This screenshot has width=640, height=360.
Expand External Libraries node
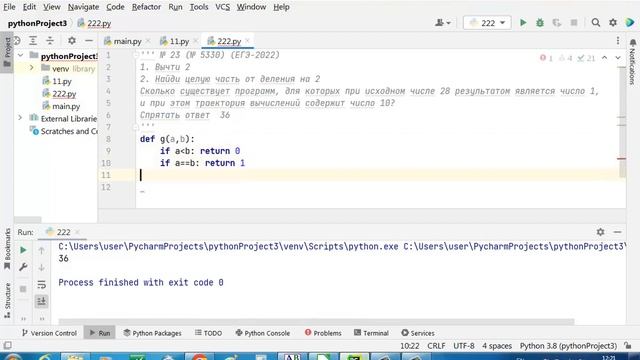tap(20, 118)
